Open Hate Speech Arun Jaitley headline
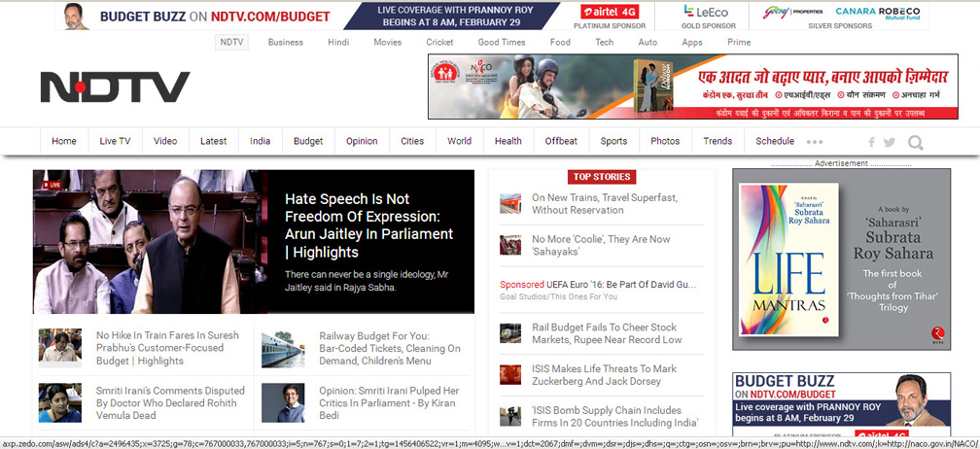The width and height of the screenshot is (980, 449). pyautogui.click(x=368, y=225)
